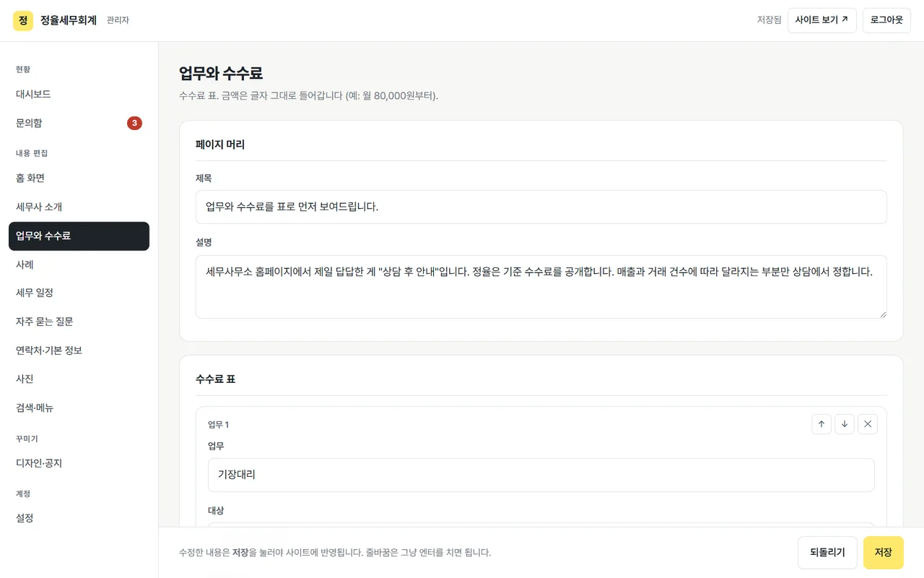The height and width of the screenshot is (578, 924).
Task: Click the red 3 badge on 문의함
Action: (134, 123)
